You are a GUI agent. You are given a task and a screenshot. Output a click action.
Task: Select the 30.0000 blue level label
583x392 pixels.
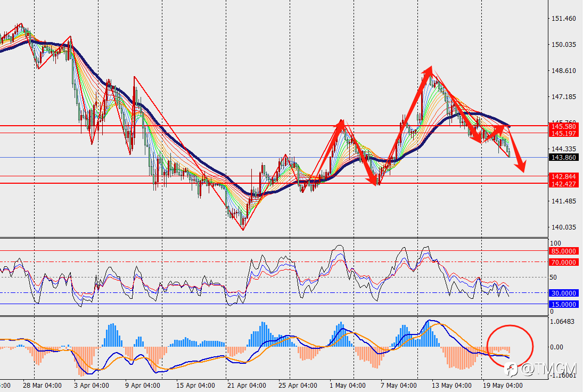point(563,293)
